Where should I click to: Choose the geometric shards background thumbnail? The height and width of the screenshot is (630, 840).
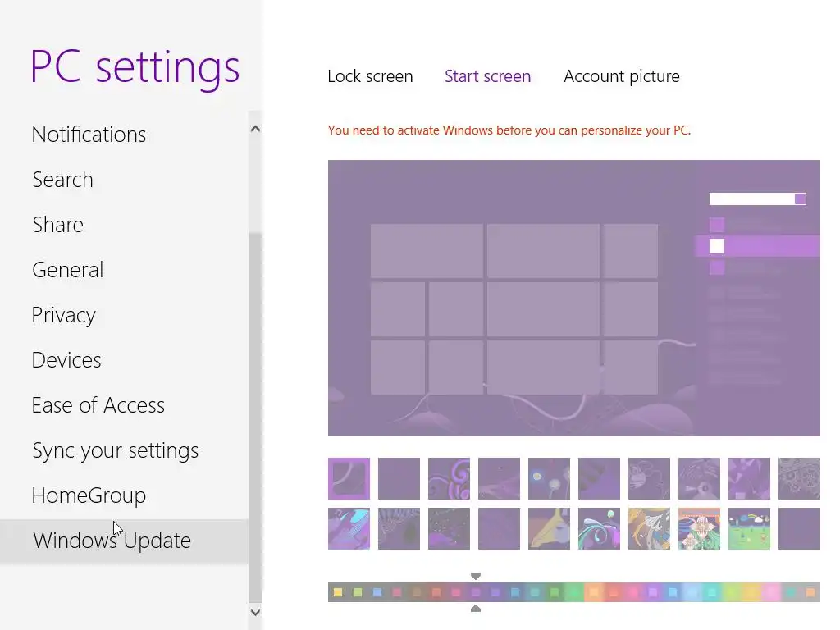point(749,478)
